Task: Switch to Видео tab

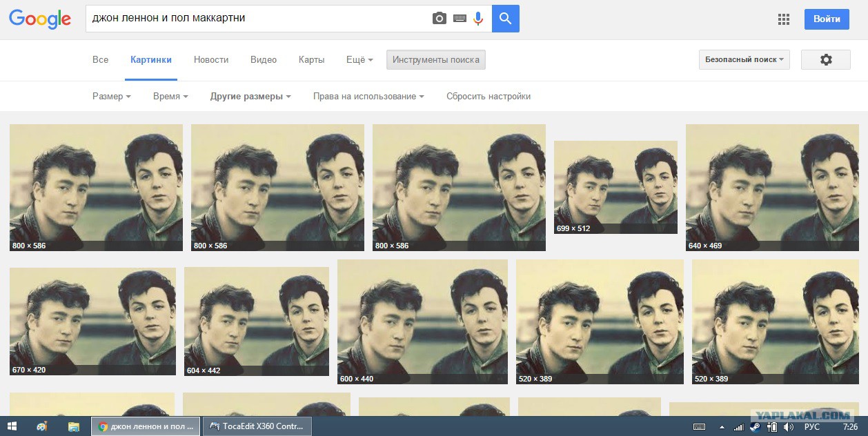Action: pyautogui.click(x=264, y=60)
